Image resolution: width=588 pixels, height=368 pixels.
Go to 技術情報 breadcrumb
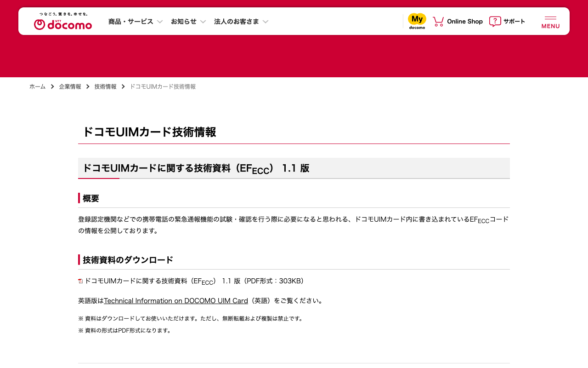[106, 86]
